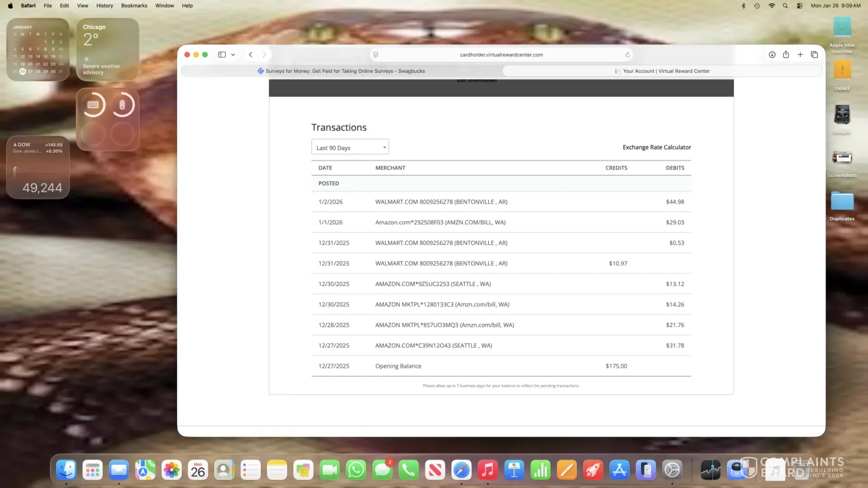Open Notes from the Dock

point(277,470)
